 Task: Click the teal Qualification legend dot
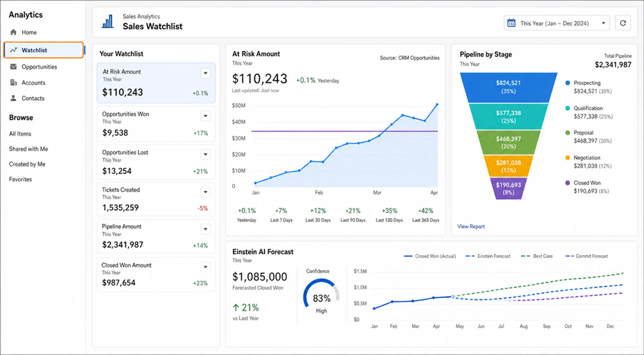click(x=568, y=108)
